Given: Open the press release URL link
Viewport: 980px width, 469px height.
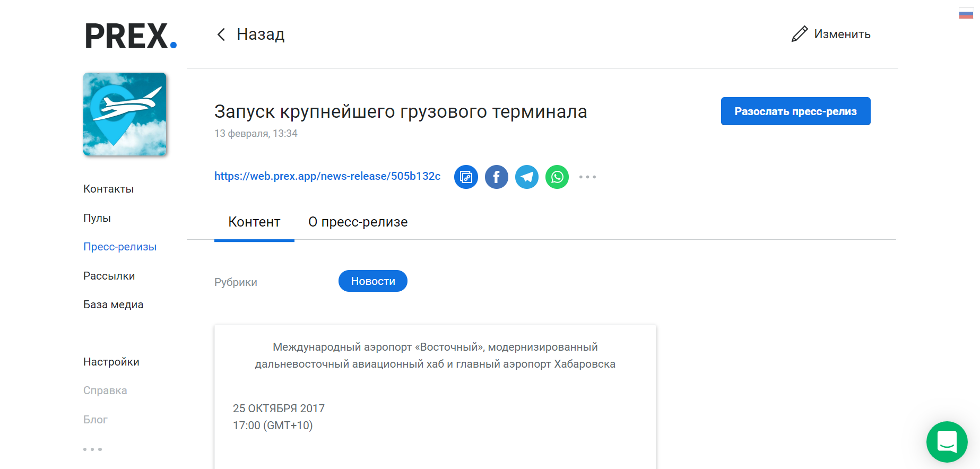Looking at the screenshot, I should [x=327, y=176].
